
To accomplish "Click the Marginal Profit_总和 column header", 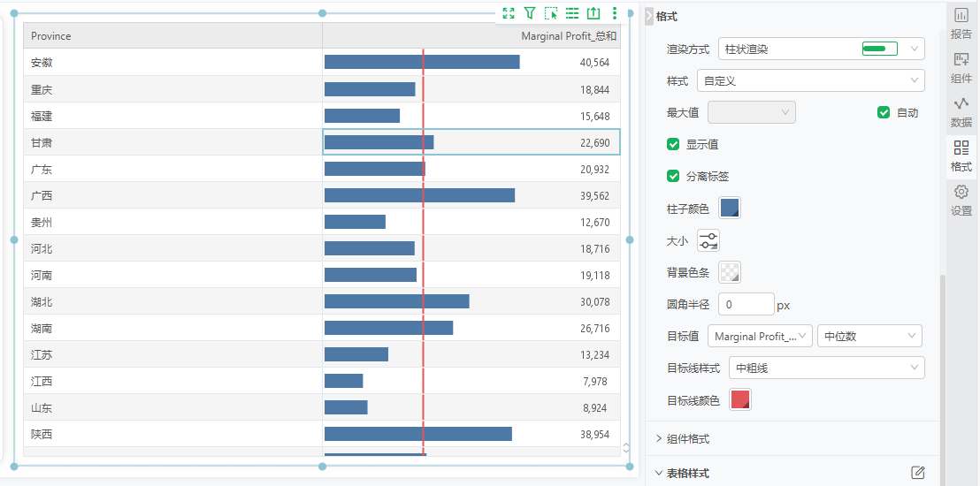I will 471,36.
